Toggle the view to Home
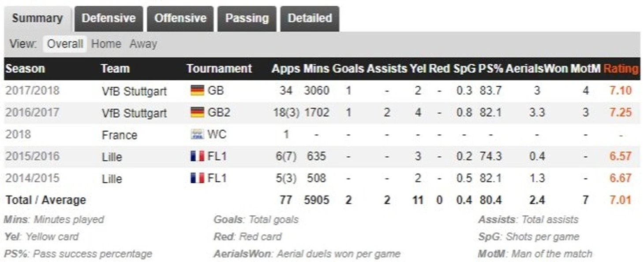644x262 pixels. click(106, 44)
